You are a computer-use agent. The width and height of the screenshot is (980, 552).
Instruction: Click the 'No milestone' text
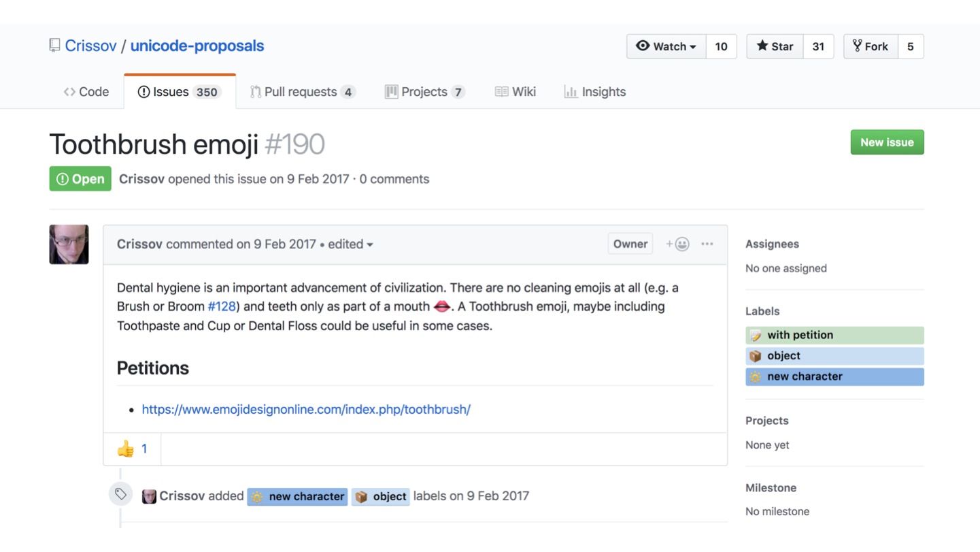pyautogui.click(x=777, y=512)
